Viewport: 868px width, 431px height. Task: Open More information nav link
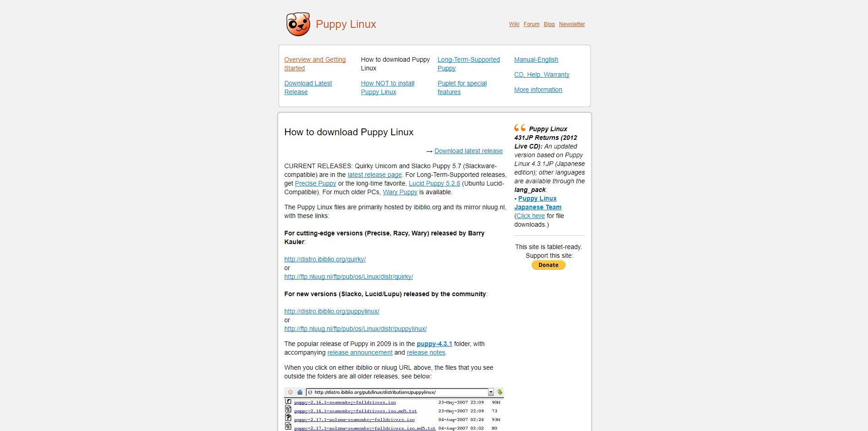click(538, 90)
